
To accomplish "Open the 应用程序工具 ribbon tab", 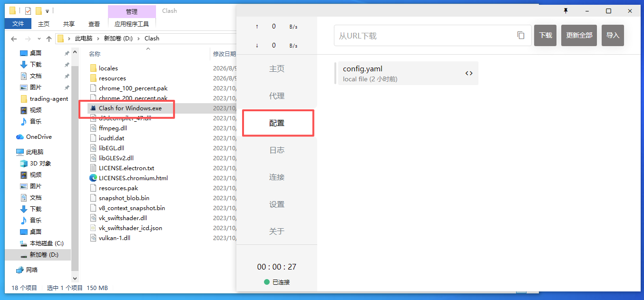I will coord(132,24).
